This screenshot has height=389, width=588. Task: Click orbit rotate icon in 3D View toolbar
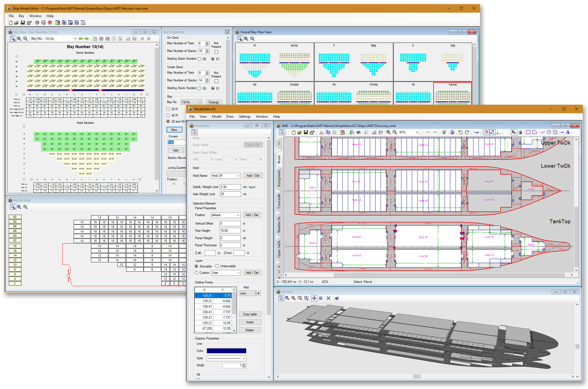pyautogui.click(x=321, y=298)
